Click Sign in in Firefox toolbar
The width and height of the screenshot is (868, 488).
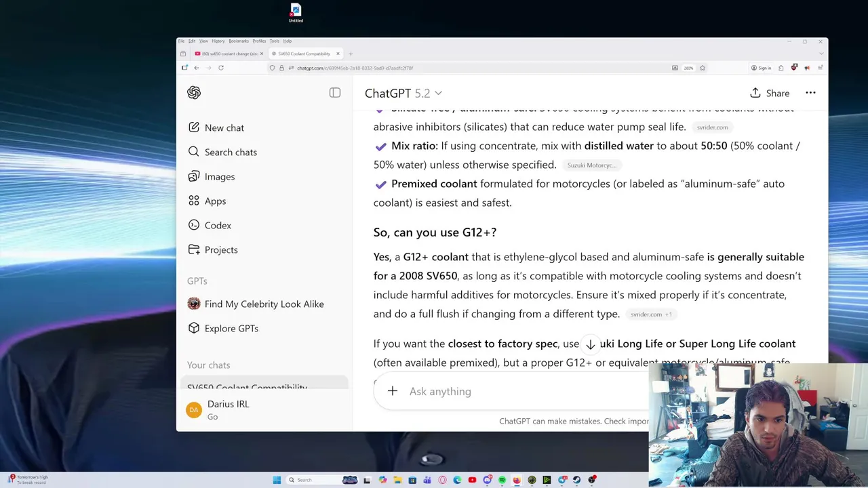761,68
